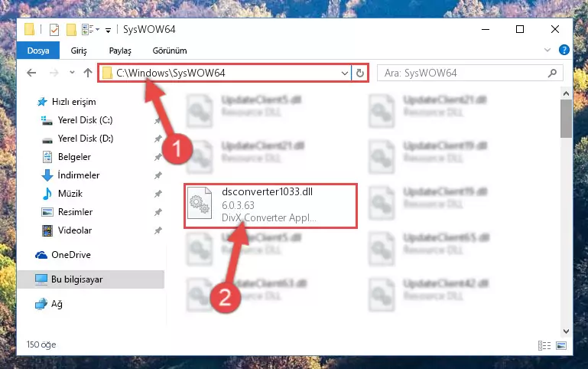Open Videolar folder in sidebar
The image size is (588, 369).
(x=75, y=230)
